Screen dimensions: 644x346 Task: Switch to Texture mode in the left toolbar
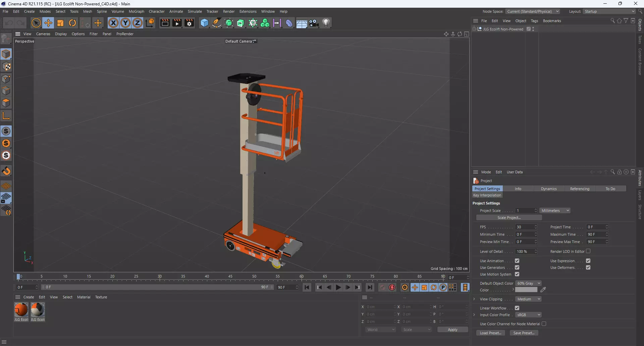tap(6, 66)
